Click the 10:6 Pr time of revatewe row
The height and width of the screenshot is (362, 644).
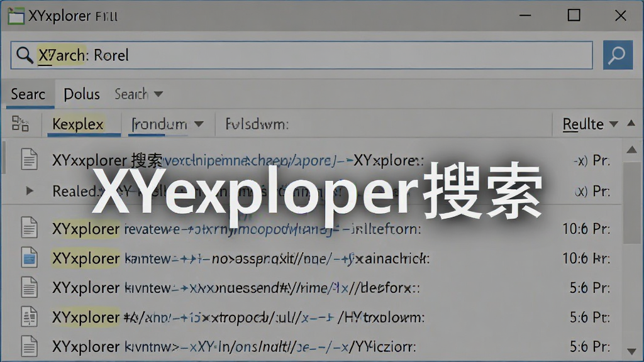point(586,229)
